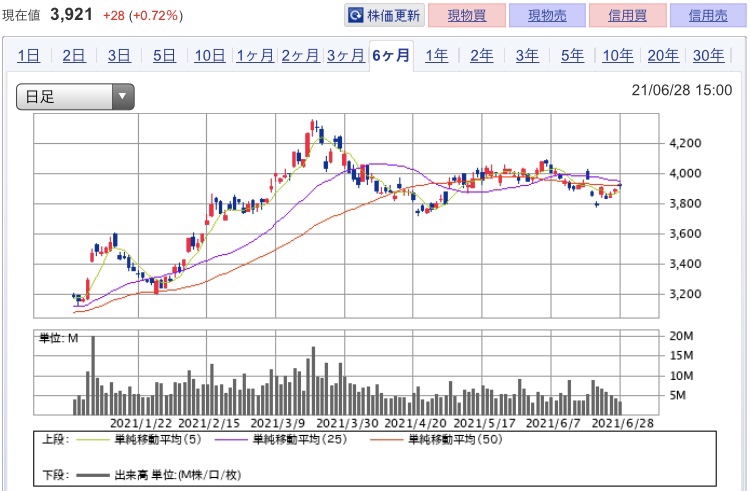
Task: Open the 日足 chart interval dropdown
Action: pos(75,97)
